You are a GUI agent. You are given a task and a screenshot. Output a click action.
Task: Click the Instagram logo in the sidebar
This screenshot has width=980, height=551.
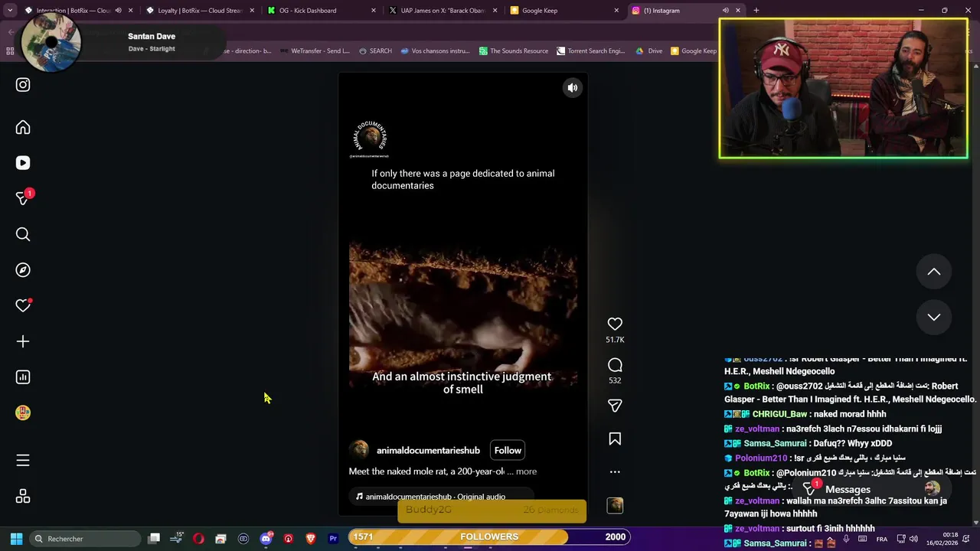(x=23, y=85)
